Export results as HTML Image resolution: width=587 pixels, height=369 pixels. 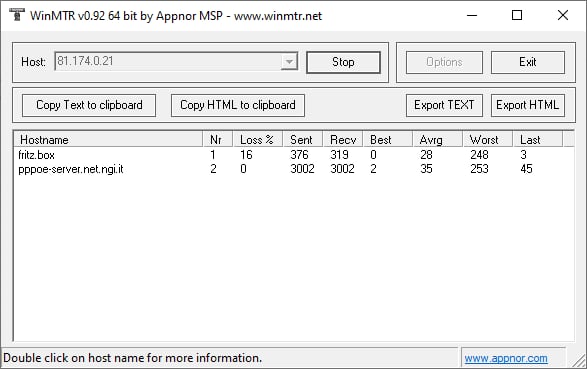(x=527, y=105)
